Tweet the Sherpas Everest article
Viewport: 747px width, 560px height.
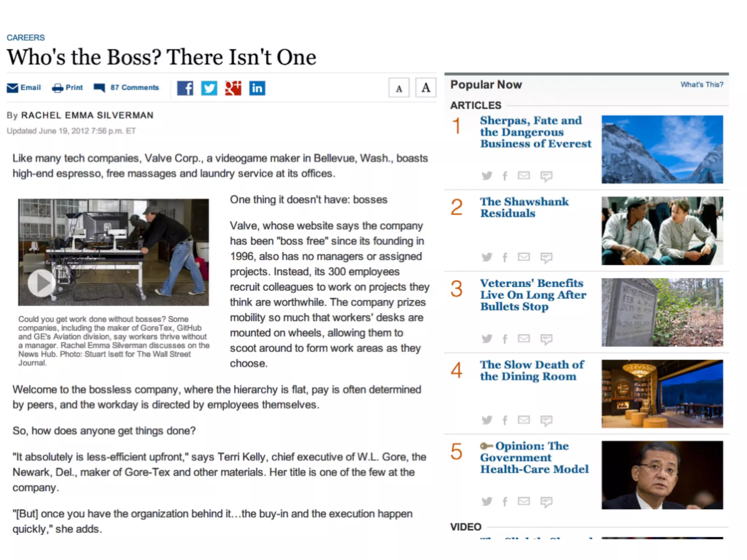[x=487, y=176]
